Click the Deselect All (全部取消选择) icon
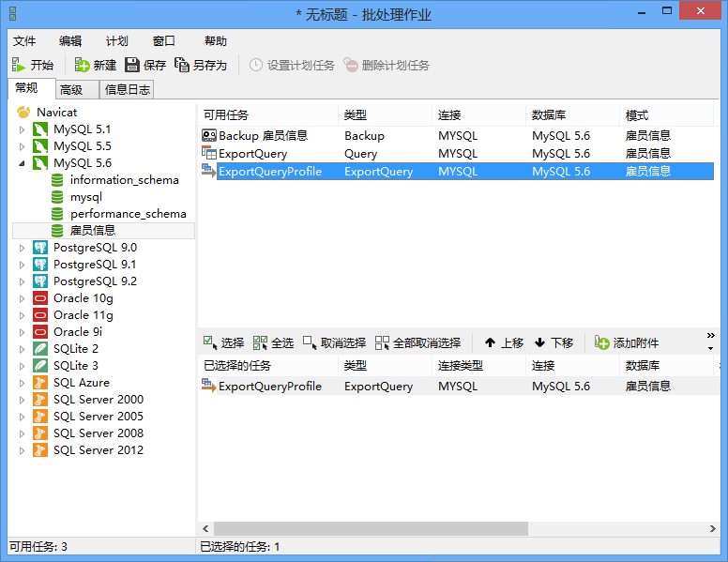This screenshot has height=562, width=728. [x=382, y=342]
